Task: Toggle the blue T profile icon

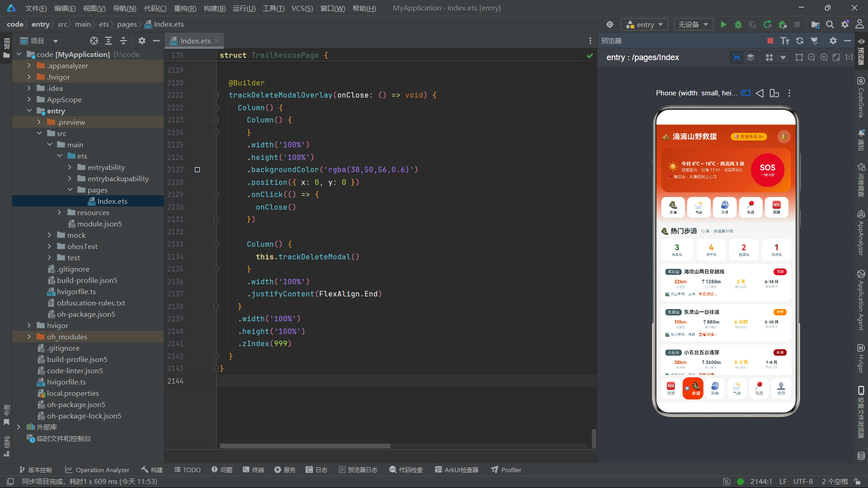Action: point(746,93)
